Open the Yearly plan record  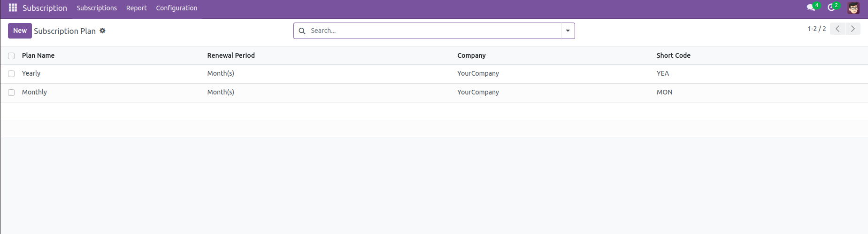click(x=31, y=73)
